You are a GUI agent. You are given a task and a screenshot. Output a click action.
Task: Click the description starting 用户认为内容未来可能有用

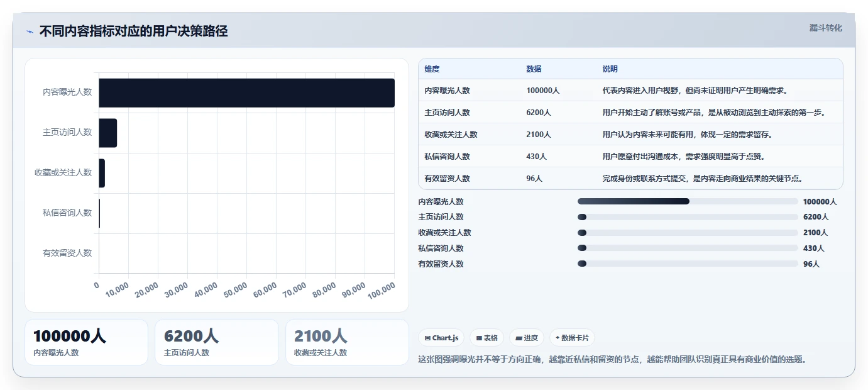[x=687, y=135]
